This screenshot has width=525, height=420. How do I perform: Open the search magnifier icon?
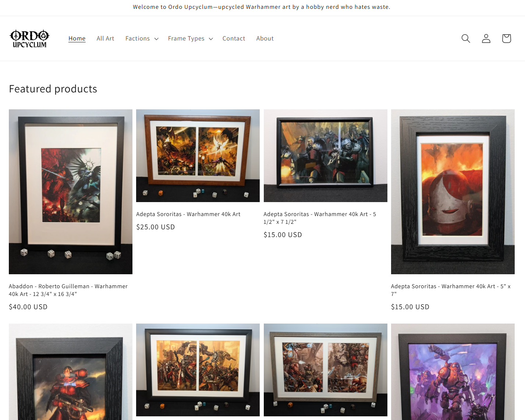click(x=466, y=38)
